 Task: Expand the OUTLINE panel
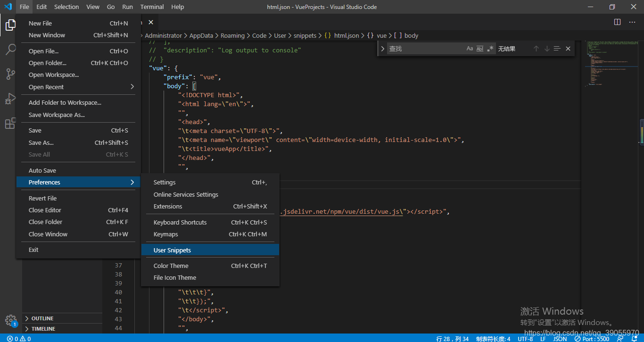click(x=62, y=318)
